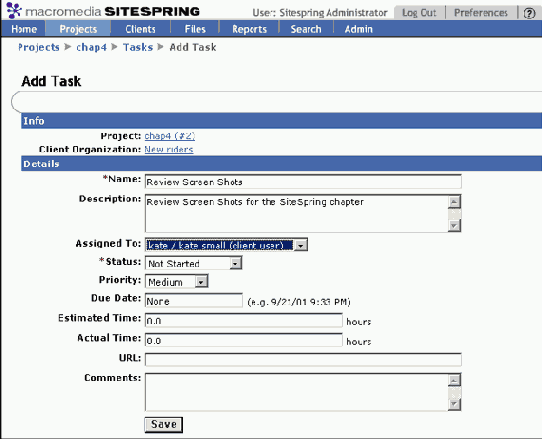The image size is (542, 439).
Task: Click the Description box scroll-up arrow
Action: (x=454, y=202)
